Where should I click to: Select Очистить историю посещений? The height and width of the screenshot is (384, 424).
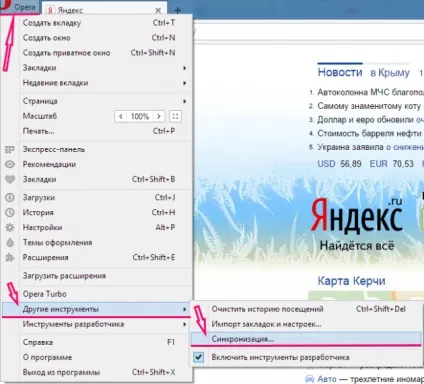306,309
